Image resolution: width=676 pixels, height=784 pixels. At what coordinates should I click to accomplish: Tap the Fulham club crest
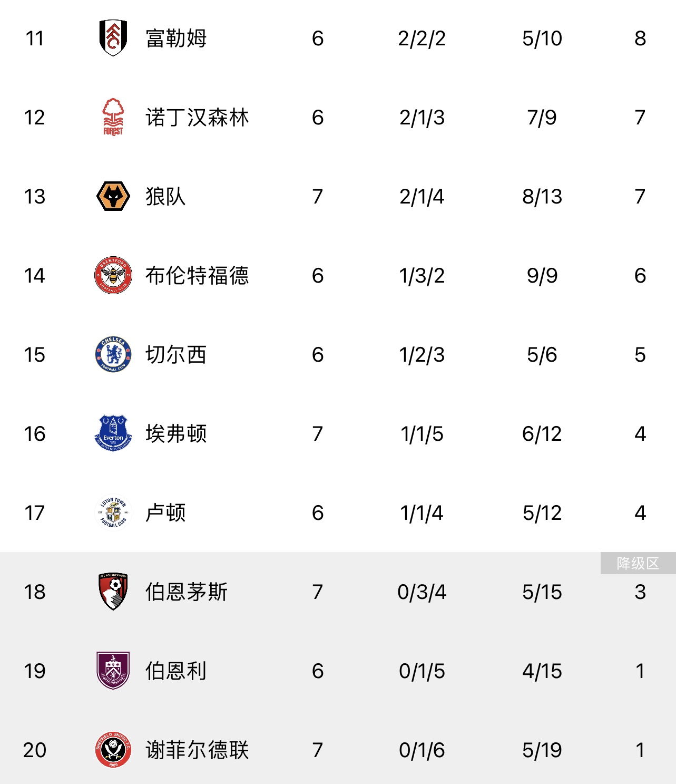(x=113, y=38)
